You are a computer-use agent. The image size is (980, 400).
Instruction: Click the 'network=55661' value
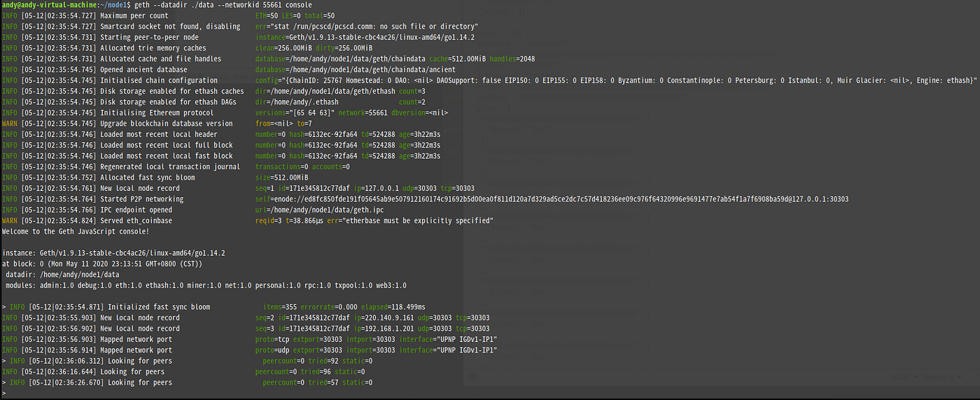[x=363, y=113]
